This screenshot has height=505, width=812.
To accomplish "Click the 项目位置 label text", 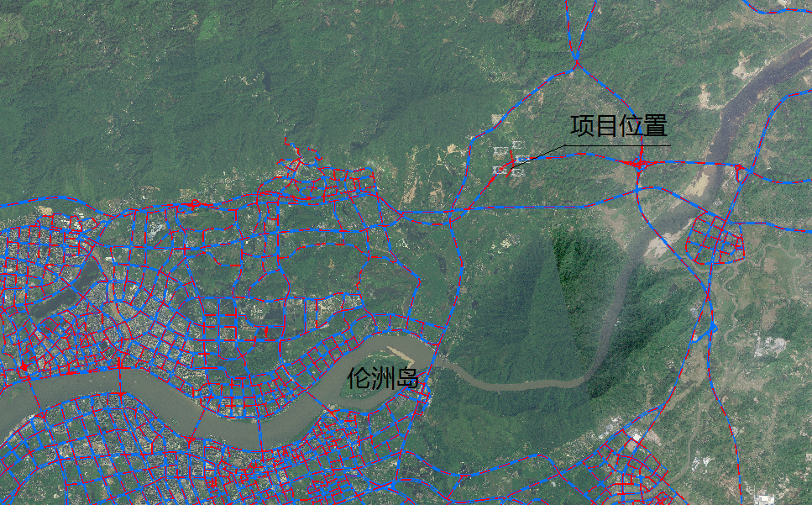I will 619,126.
